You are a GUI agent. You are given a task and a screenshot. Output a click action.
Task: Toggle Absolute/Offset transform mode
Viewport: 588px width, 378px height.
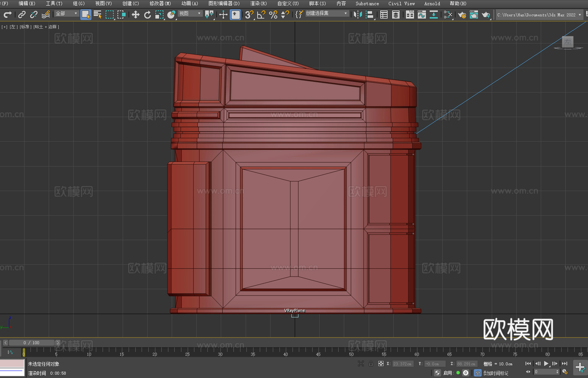[x=381, y=364]
